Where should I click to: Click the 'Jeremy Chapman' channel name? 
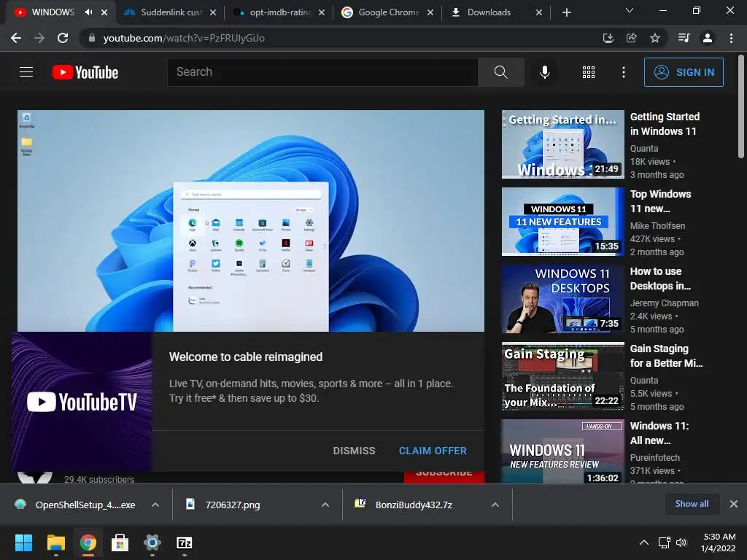664,303
